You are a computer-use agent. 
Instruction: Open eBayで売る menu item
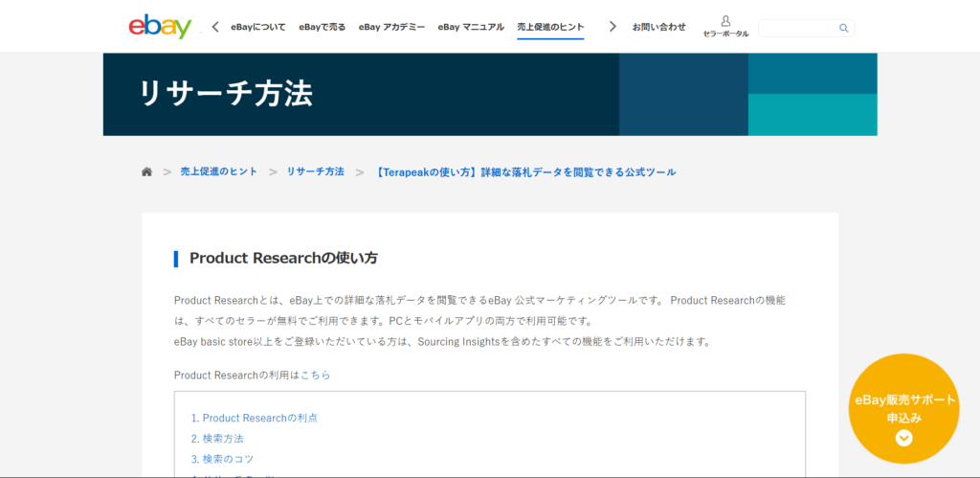(322, 27)
